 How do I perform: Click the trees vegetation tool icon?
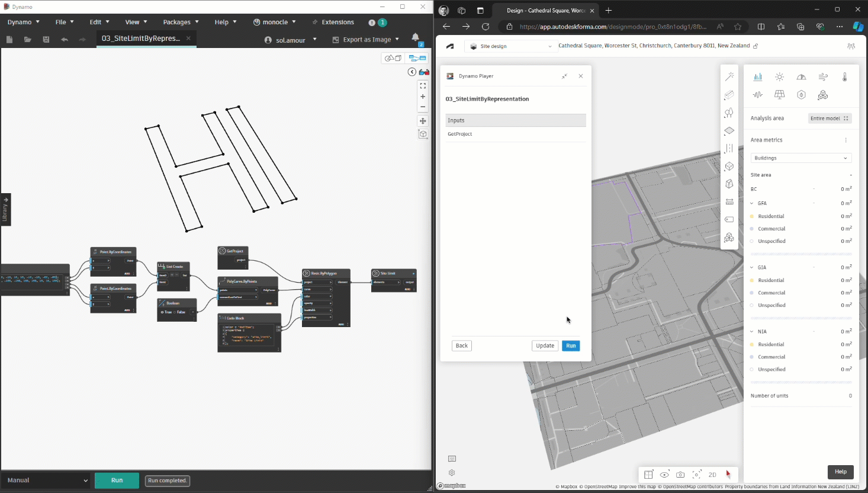(x=729, y=113)
